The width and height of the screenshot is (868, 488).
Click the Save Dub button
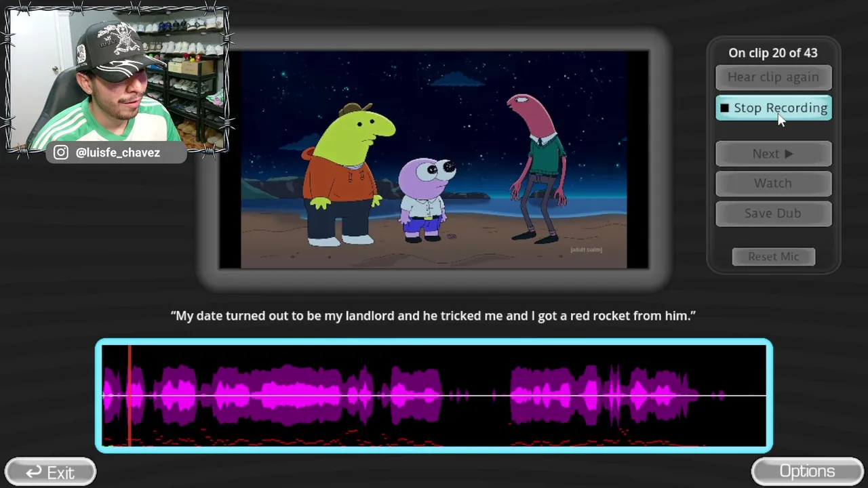774,213
